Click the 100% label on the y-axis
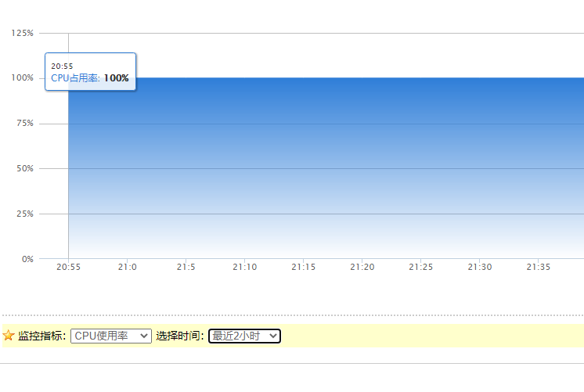This screenshot has height=392, width=584. click(22, 78)
